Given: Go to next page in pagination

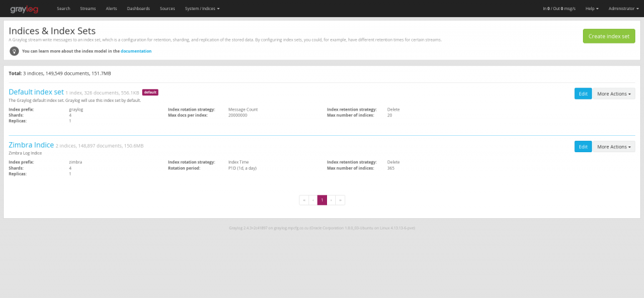Looking at the screenshot, I should pos(331,200).
